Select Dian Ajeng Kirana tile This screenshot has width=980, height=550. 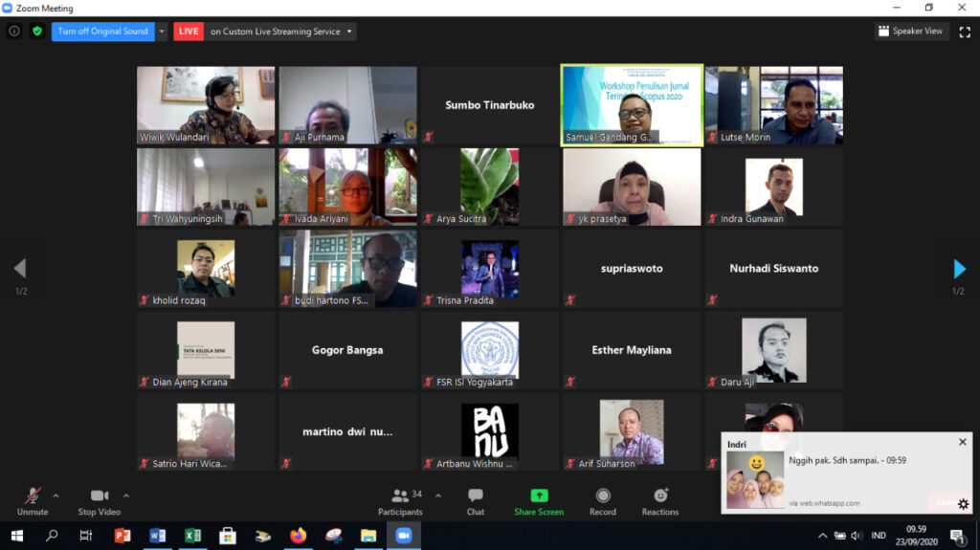206,350
